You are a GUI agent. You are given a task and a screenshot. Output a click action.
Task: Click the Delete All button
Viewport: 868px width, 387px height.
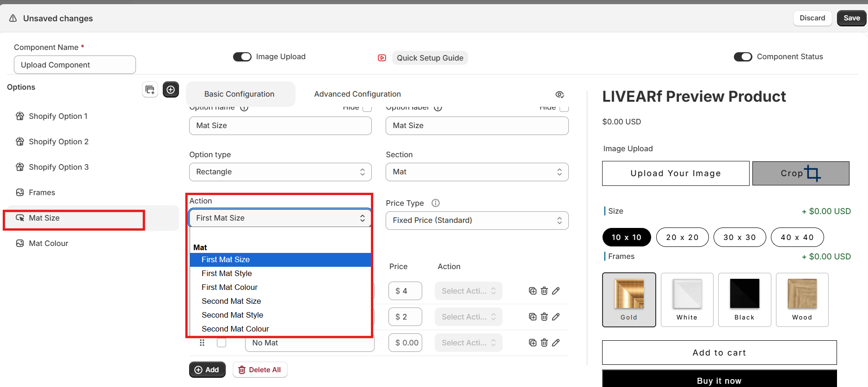260,370
